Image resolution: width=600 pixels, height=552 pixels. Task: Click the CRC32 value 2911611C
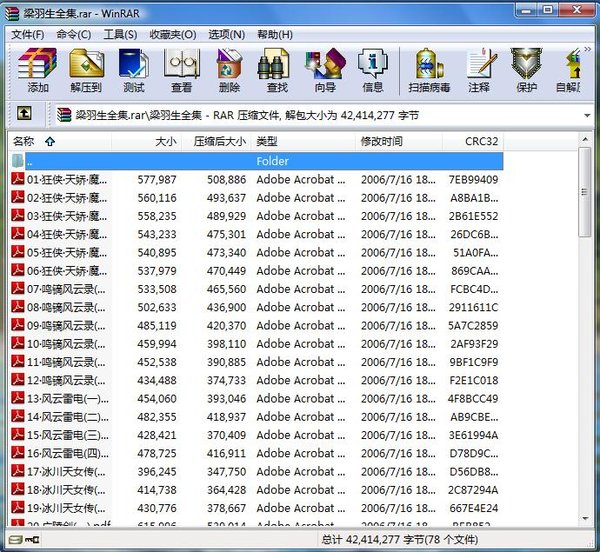pos(473,307)
